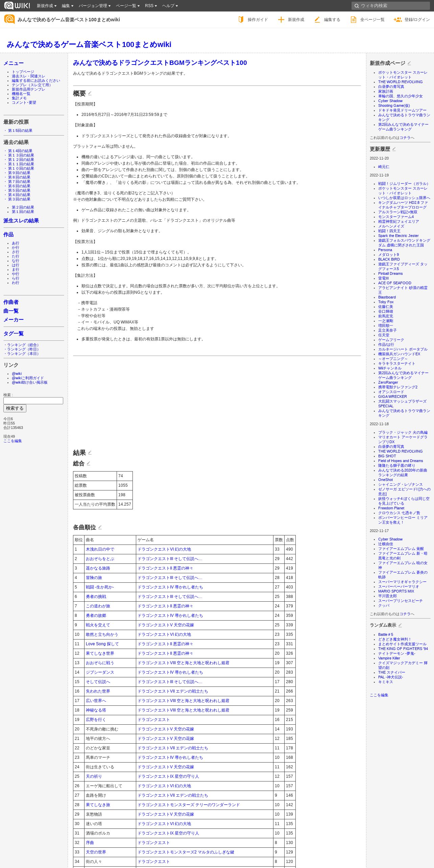Screen dimensions: 434x868
Task: Open あ行 under 作品
Action: click(x=16, y=243)
